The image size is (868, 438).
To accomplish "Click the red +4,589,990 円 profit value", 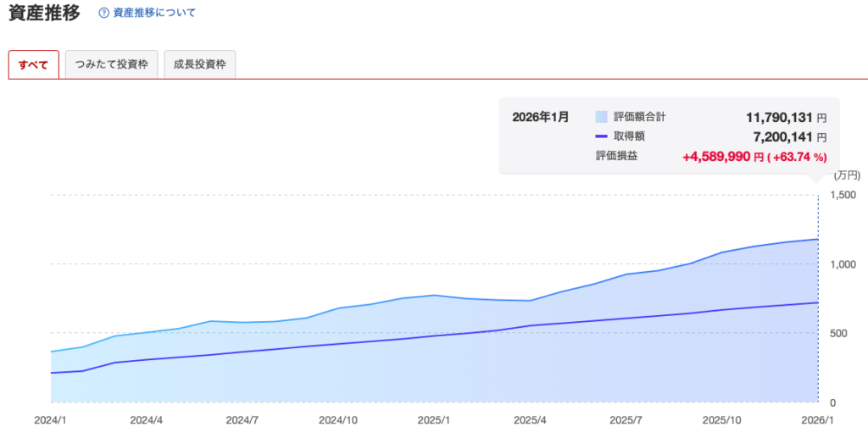I will pos(723,157).
